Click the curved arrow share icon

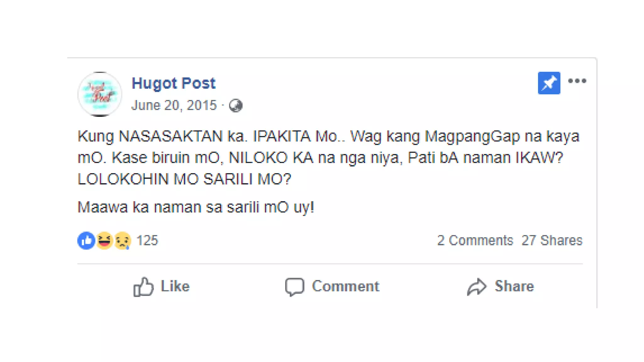[x=477, y=287]
